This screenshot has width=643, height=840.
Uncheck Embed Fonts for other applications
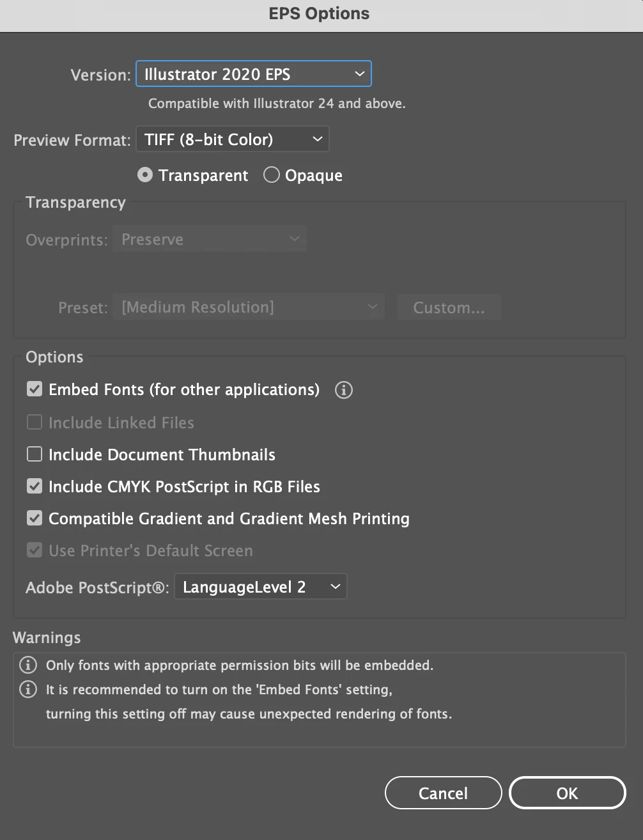coord(35,389)
